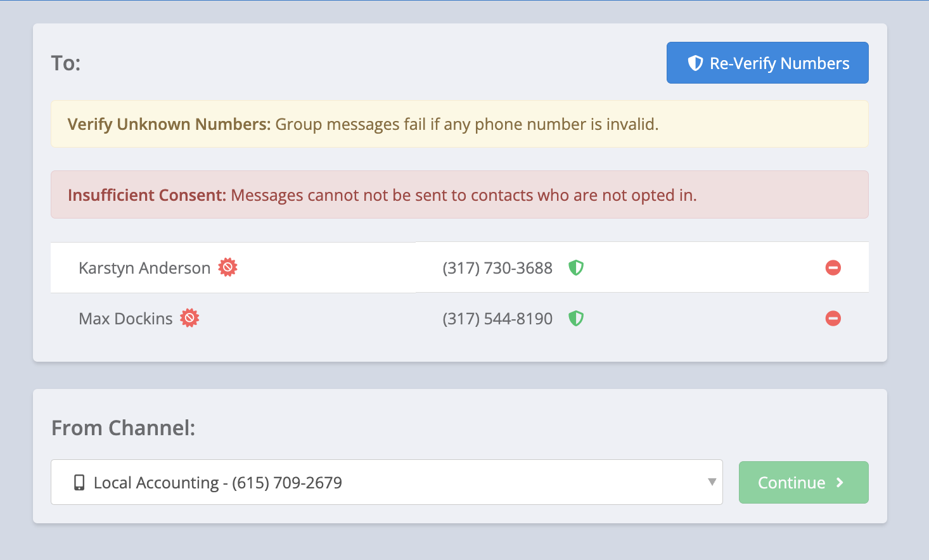Click phone number (317) 544-8190

tap(497, 319)
